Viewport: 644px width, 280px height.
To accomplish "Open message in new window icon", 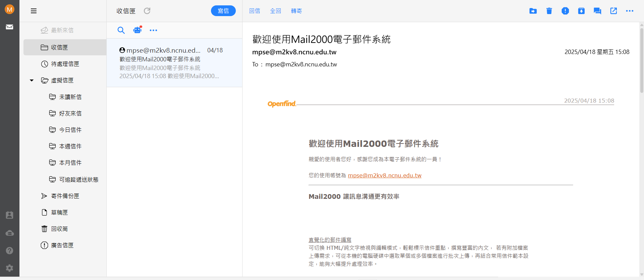I will tap(613, 11).
